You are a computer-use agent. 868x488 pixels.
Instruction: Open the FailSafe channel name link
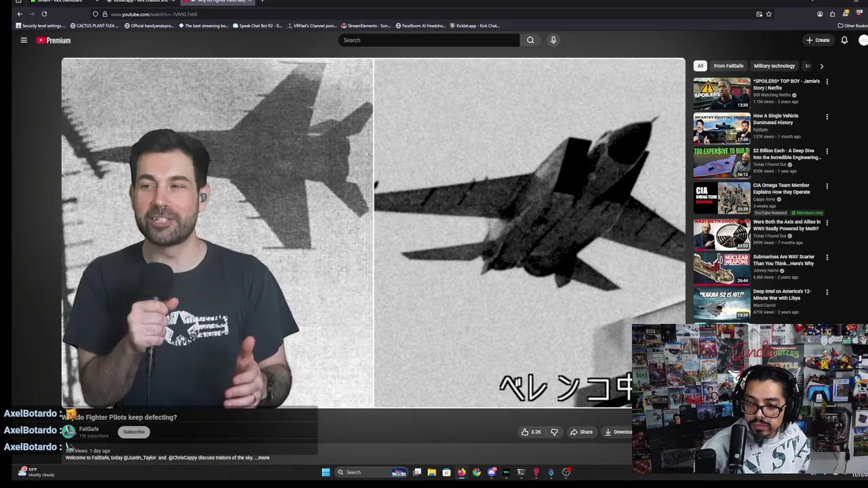[89, 428]
